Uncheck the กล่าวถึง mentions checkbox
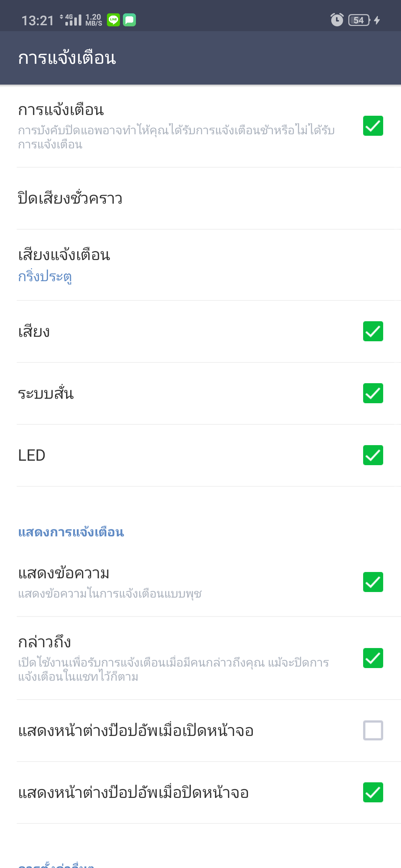 (373, 658)
